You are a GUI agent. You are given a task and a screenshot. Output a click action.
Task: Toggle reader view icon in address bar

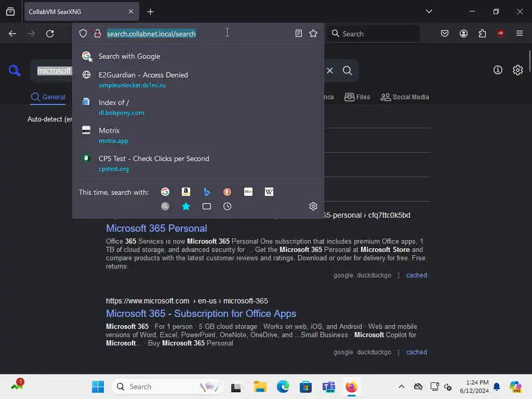(x=299, y=33)
